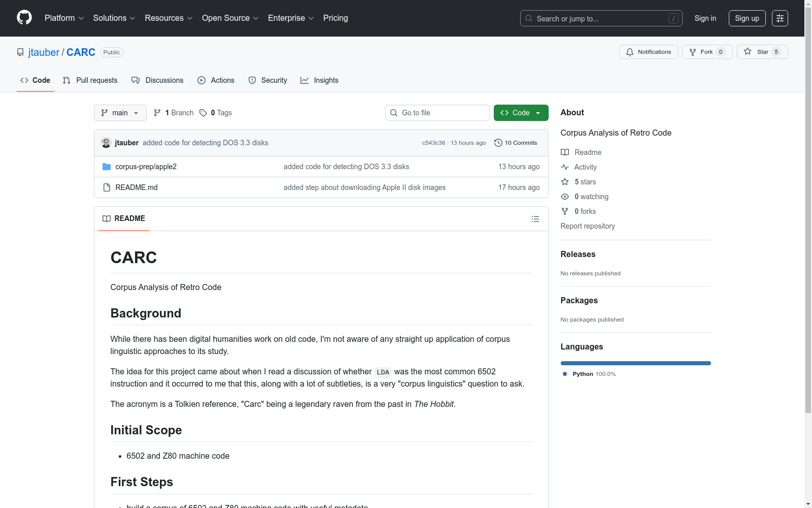The width and height of the screenshot is (812, 508).
Task: Open the global navigation menu icon
Action: 780,18
